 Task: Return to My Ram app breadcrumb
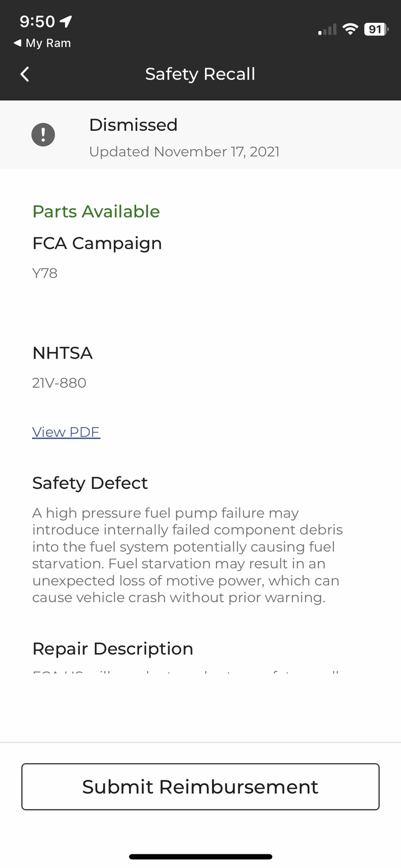click(42, 43)
